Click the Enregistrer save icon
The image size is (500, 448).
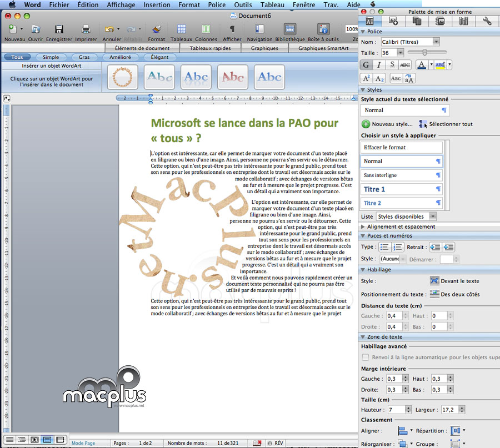(x=59, y=29)
